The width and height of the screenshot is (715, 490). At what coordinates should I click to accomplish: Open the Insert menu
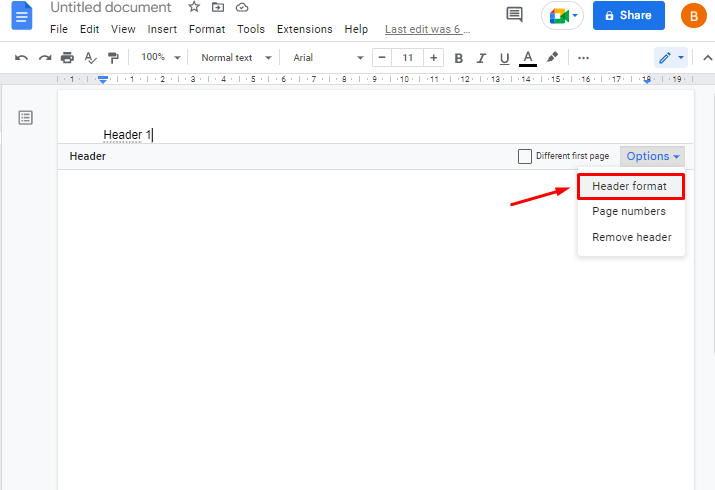[x=162, y=29]
